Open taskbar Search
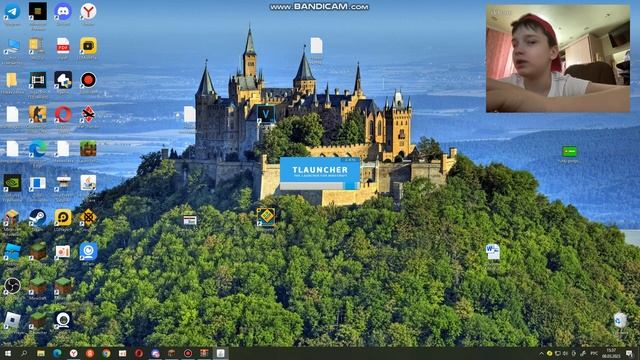Screen dimensions: 640x360 tap(24, 353)
